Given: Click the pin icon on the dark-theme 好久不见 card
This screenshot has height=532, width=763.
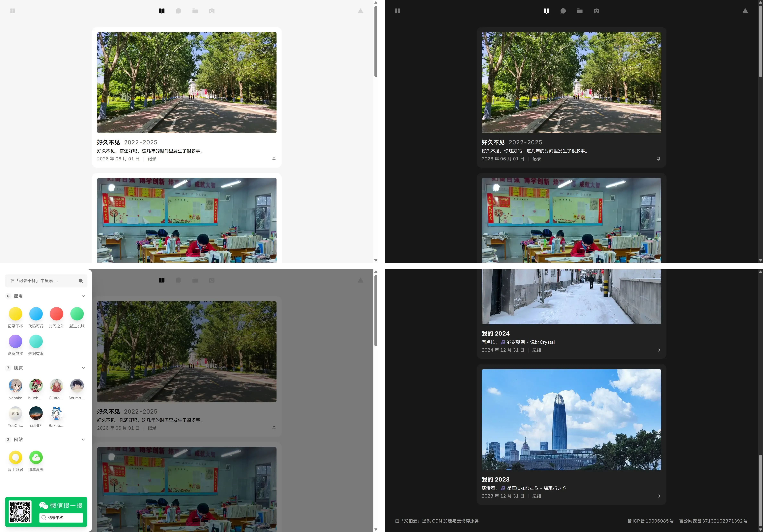Looking at the screenshot, I should pyautogui.click(x=658, y=159).
